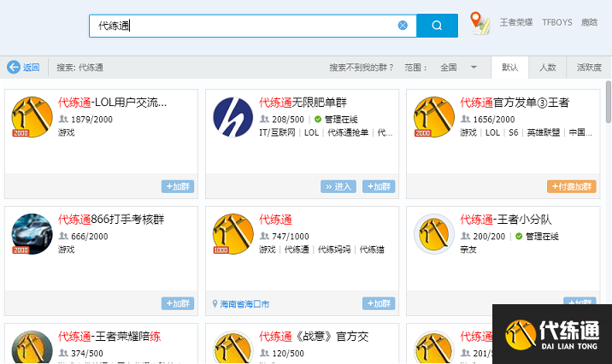Click the magnifier search button

coord(437,26)
